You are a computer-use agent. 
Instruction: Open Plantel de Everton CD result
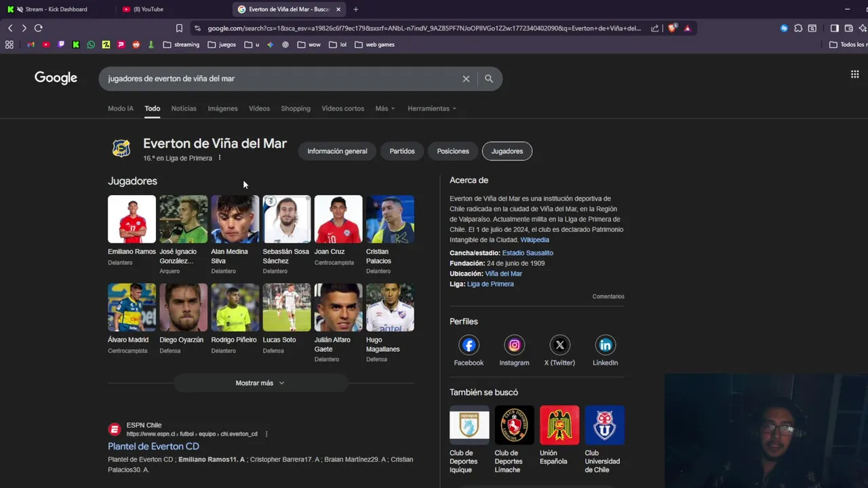(153, 446)
